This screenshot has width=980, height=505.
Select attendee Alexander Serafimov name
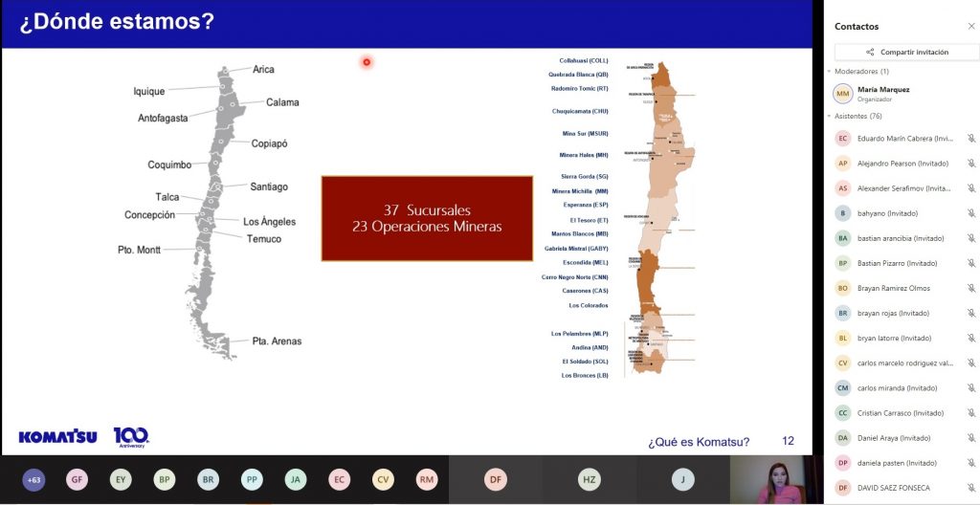click(903, 188)
